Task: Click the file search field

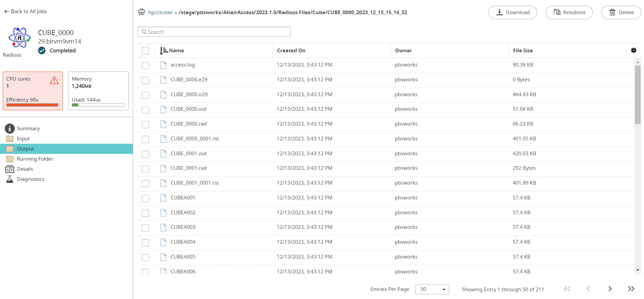Action: click(x=214, y=32)
